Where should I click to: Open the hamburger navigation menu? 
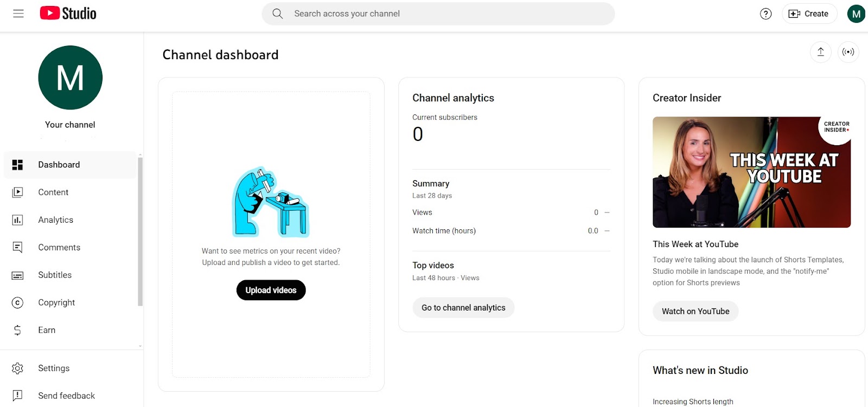pyautogui.click(x=18, y=14)
